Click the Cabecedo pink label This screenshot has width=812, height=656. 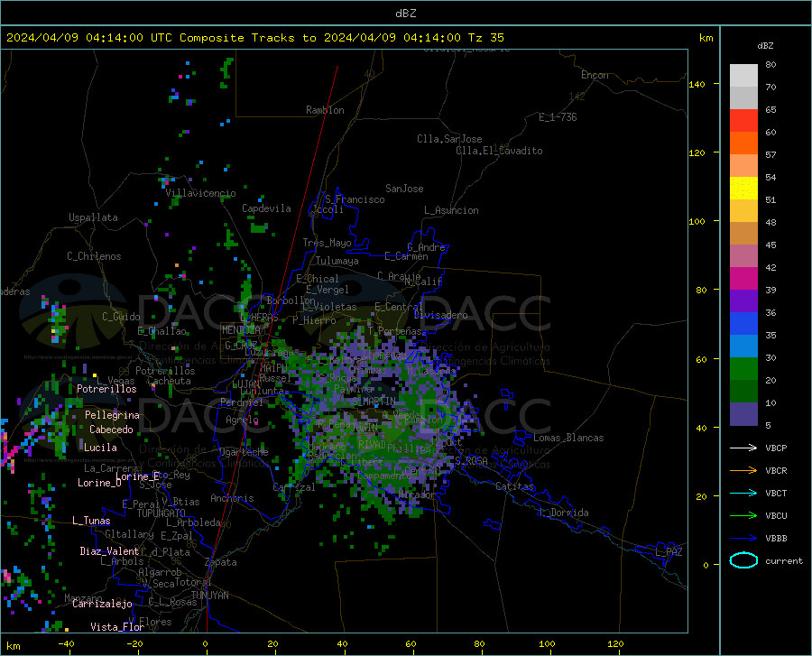[111, 430]
